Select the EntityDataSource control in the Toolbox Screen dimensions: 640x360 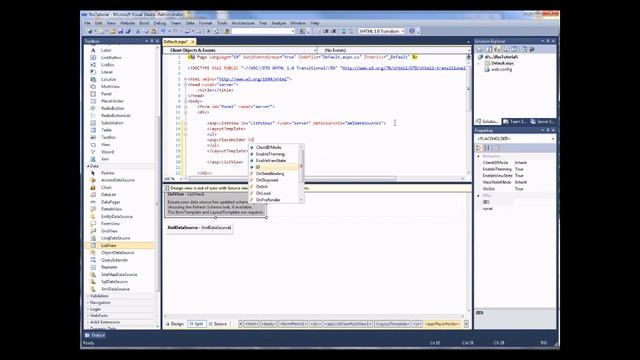[x=117, y=216]
